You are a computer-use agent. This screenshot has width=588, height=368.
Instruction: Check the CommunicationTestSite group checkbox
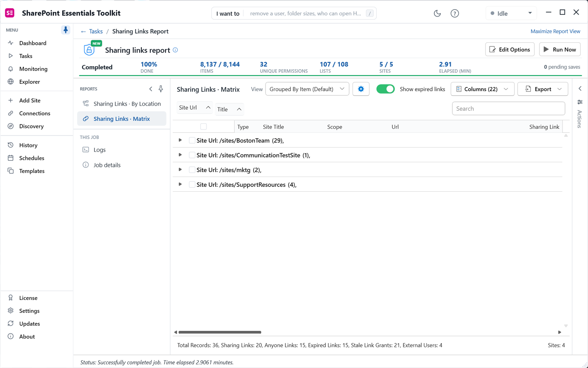click(x=192, y=155)
